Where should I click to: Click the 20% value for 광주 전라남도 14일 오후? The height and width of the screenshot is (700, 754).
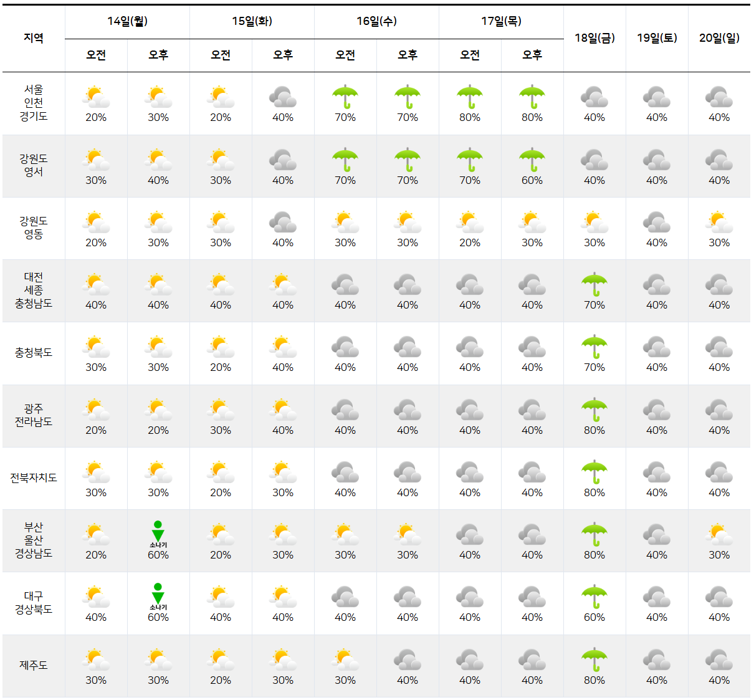click(158, 430)
